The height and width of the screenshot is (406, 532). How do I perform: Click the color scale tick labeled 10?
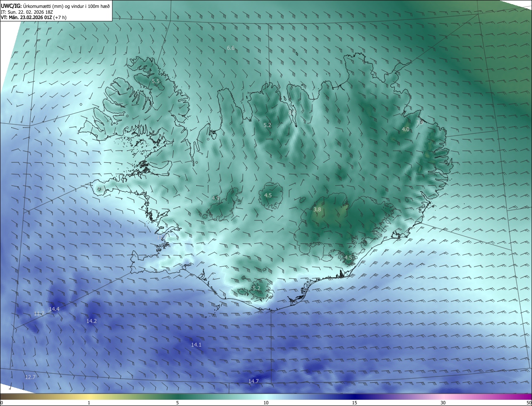(266, 403)
